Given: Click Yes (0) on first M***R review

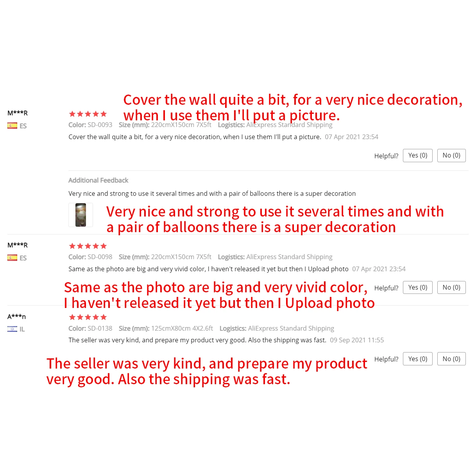Looking at the screenshot, I should [418, 156].
